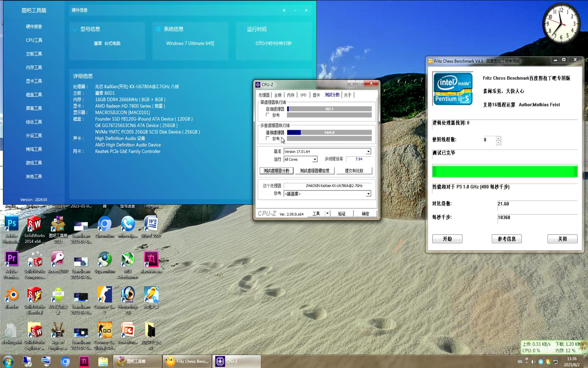
Task: Tick single-thread 參考 checkbox in CPU-Z
Action: coord(268,115)
